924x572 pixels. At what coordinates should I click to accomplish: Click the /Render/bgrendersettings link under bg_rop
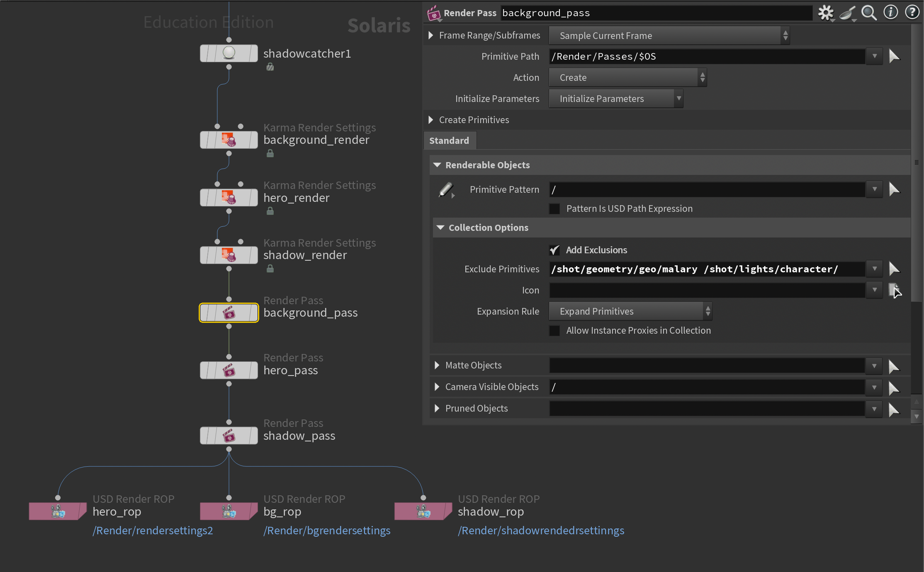(327, 531)
